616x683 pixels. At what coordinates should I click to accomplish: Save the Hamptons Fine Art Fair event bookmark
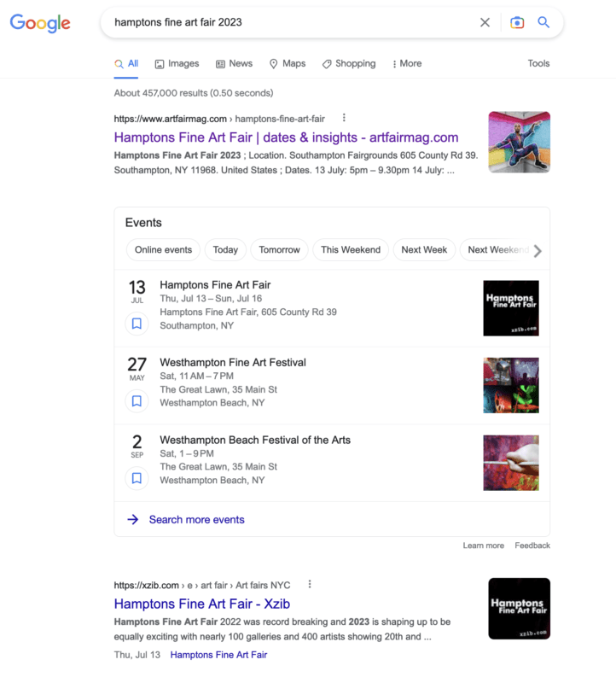tap(137, 324)
